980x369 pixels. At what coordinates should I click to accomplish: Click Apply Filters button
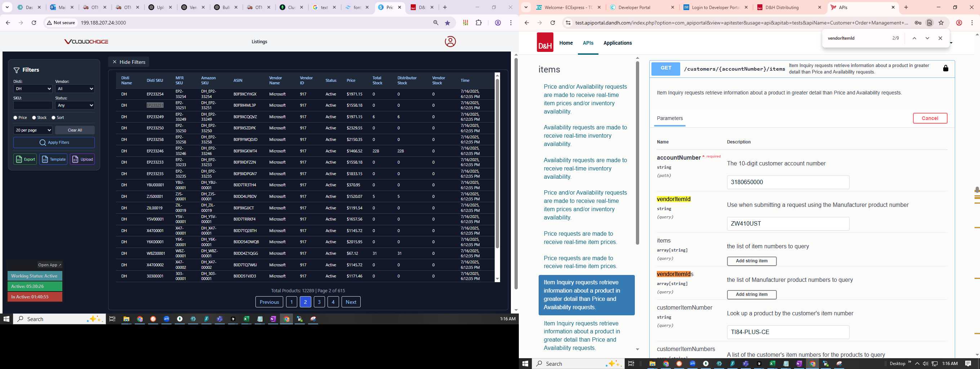point(54,142)
